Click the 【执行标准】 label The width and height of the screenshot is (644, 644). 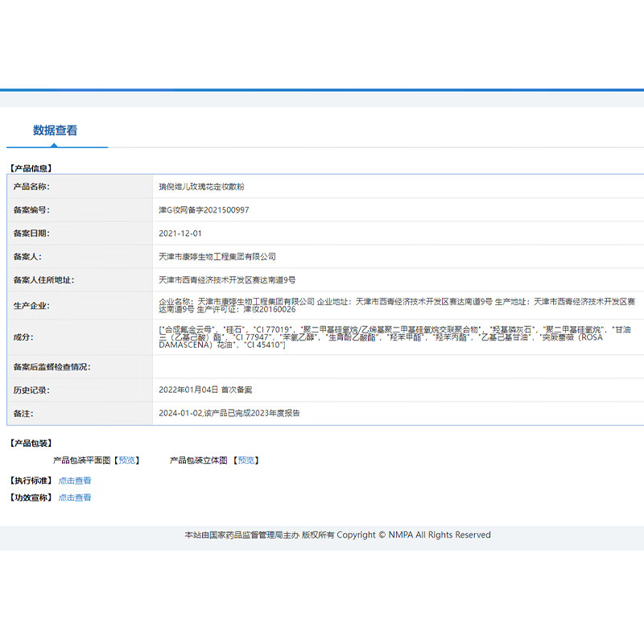click(x=31, y=481)
